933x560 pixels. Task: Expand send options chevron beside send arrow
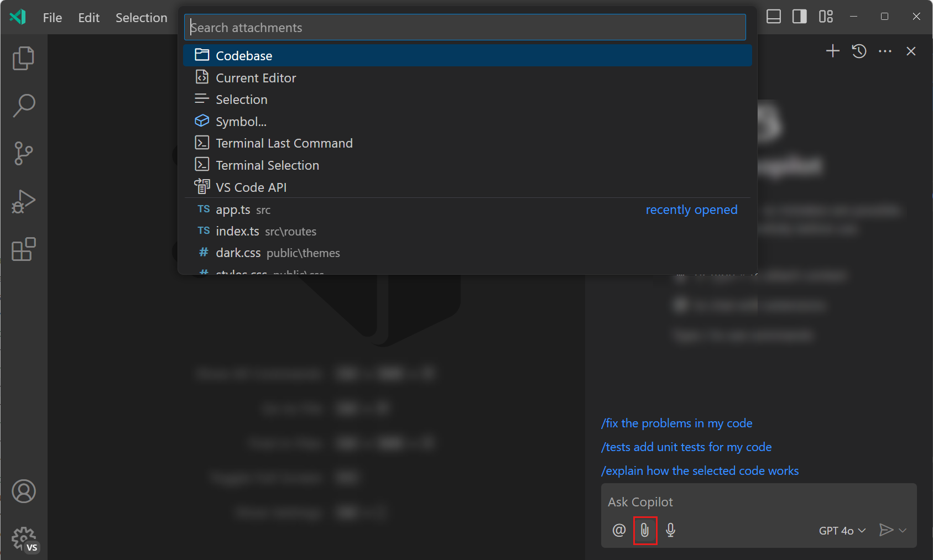[903, 531]
